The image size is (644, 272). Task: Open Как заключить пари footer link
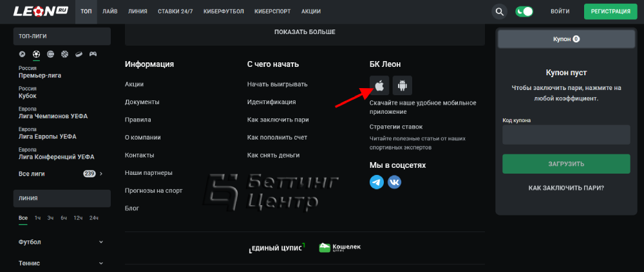click(278, 120)
